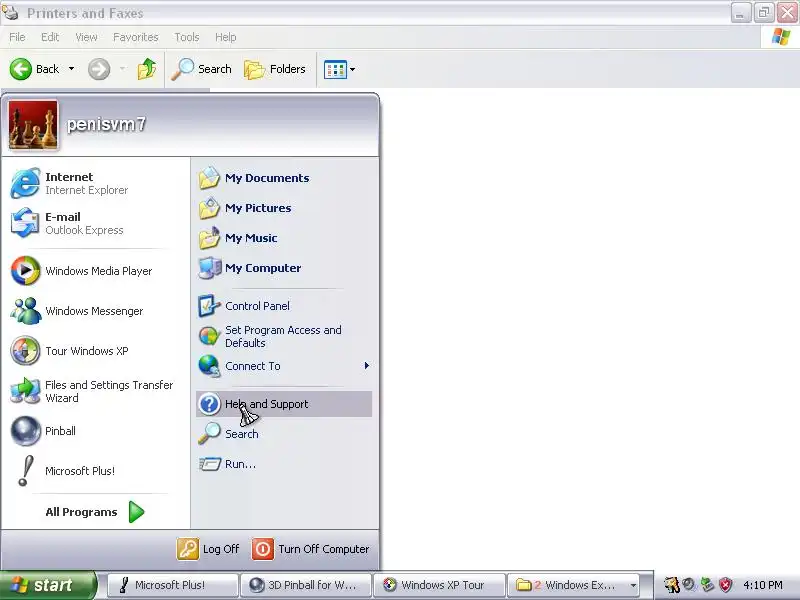Click the red shield security tray icon

726,585
